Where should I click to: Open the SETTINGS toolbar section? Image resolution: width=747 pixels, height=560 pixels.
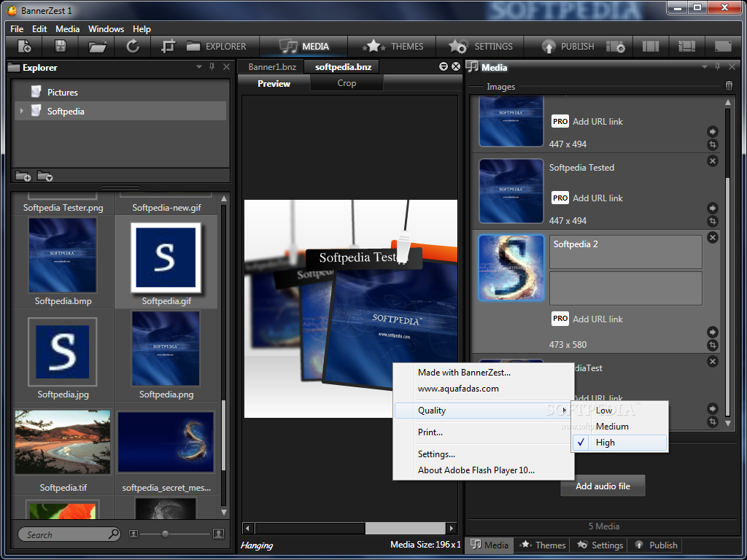click(x=480, y=46)
